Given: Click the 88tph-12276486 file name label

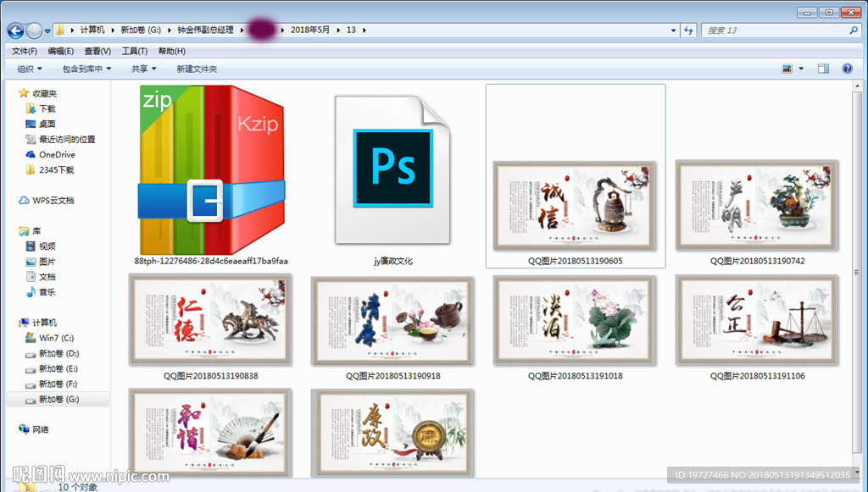Looking at the screenshot, I should 211,261.
